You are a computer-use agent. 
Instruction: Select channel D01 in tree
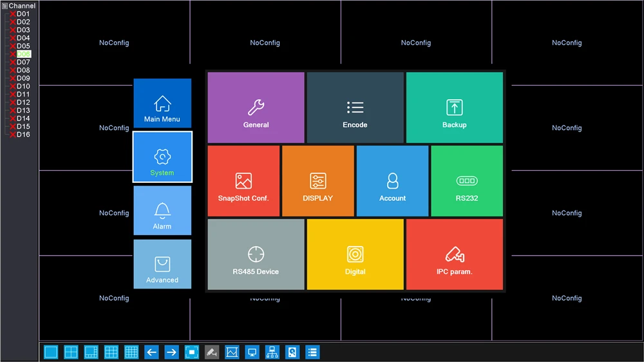23,14
